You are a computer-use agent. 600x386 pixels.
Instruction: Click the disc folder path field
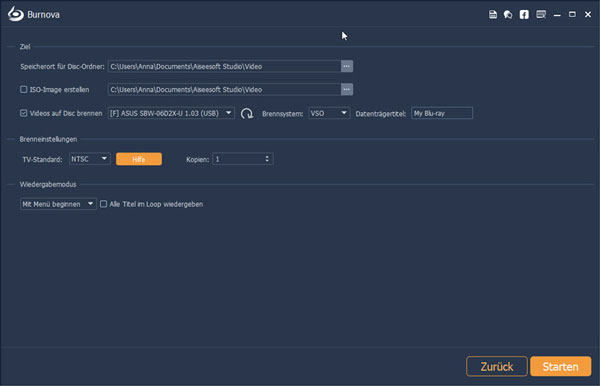[x=224, y=66]
